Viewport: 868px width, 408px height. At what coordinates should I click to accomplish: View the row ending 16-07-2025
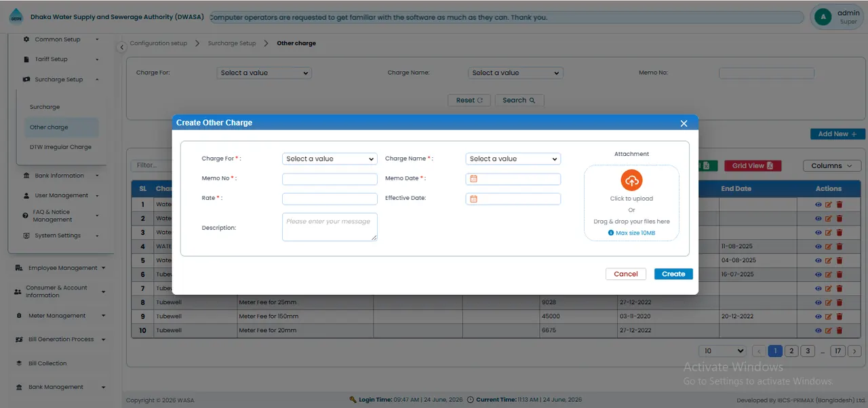pos(818,274)
